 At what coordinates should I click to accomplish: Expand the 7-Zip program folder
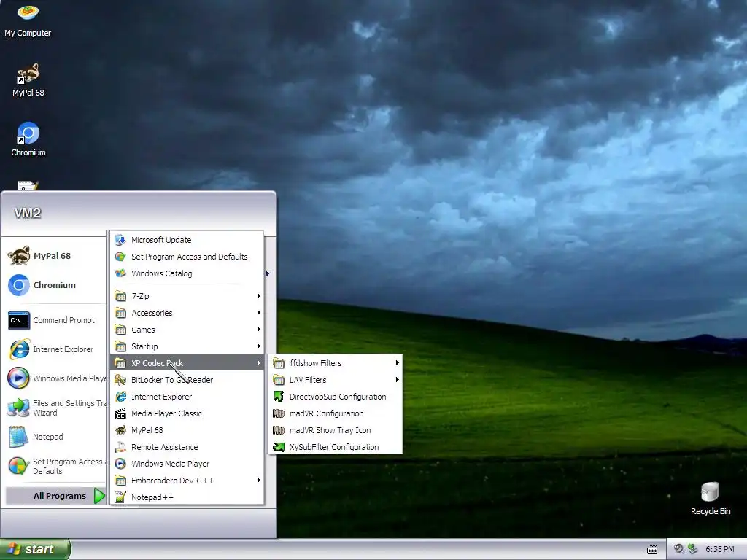coord(187,296)
